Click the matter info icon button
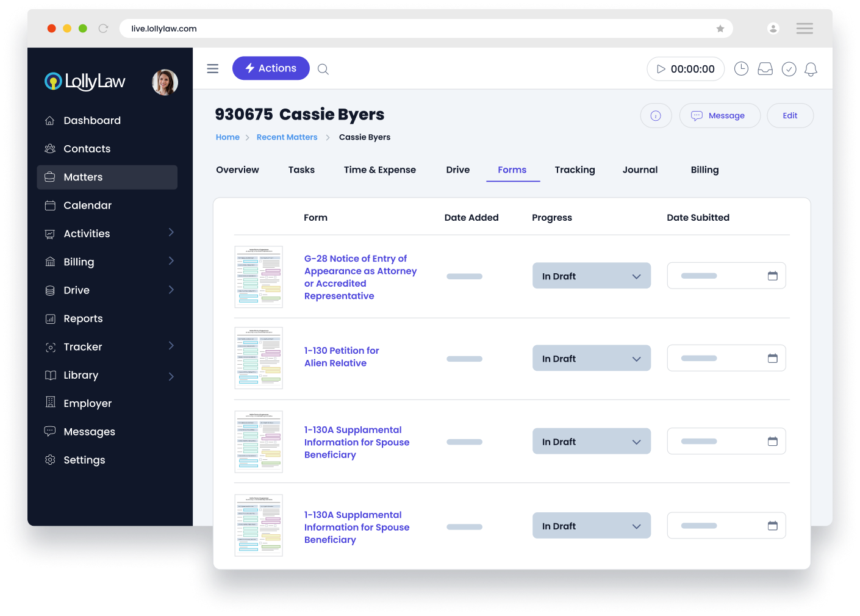 pos(656,116)
